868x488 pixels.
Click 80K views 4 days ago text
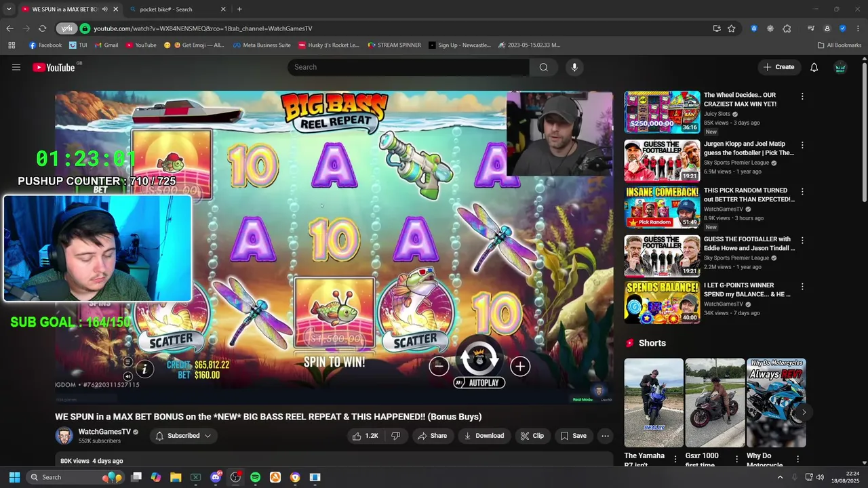92,461
